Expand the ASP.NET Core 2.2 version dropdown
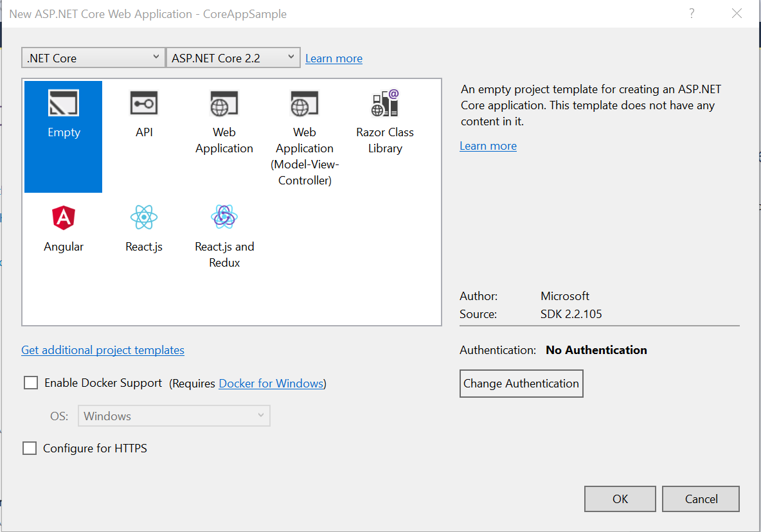761x532 pixels. tap(233, 58)
